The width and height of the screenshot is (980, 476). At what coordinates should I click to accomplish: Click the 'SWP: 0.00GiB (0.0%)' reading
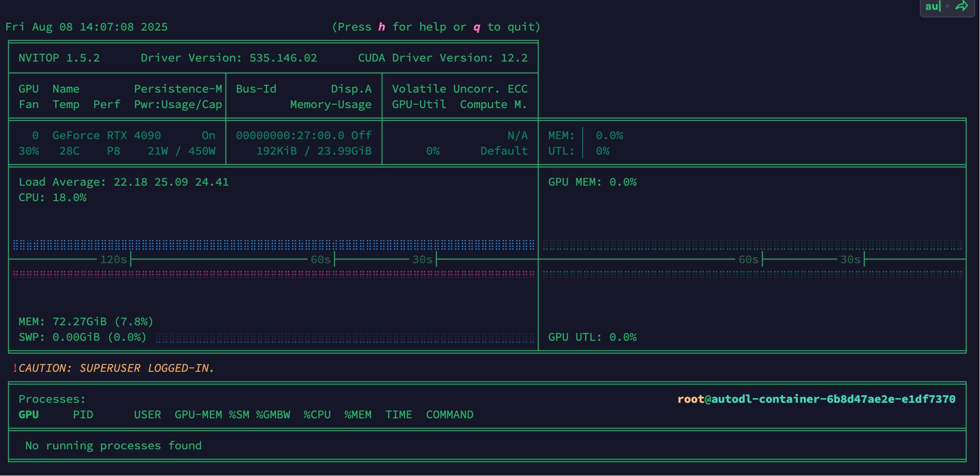[82, 337]
